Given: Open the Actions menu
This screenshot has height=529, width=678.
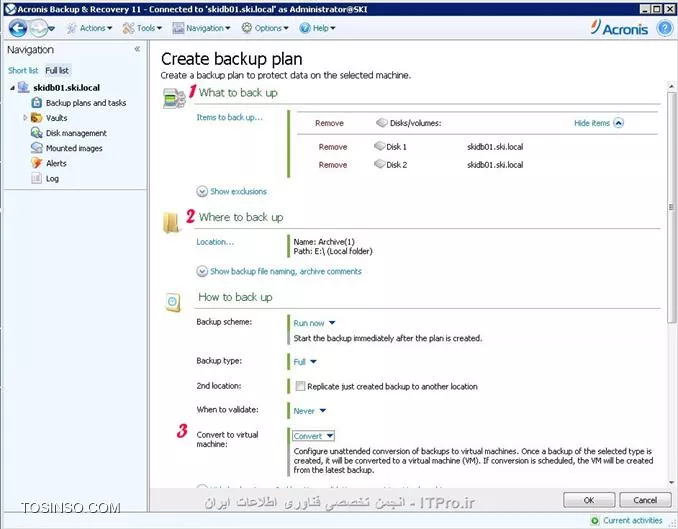Looking at the screenshot, I should (90, 28).
